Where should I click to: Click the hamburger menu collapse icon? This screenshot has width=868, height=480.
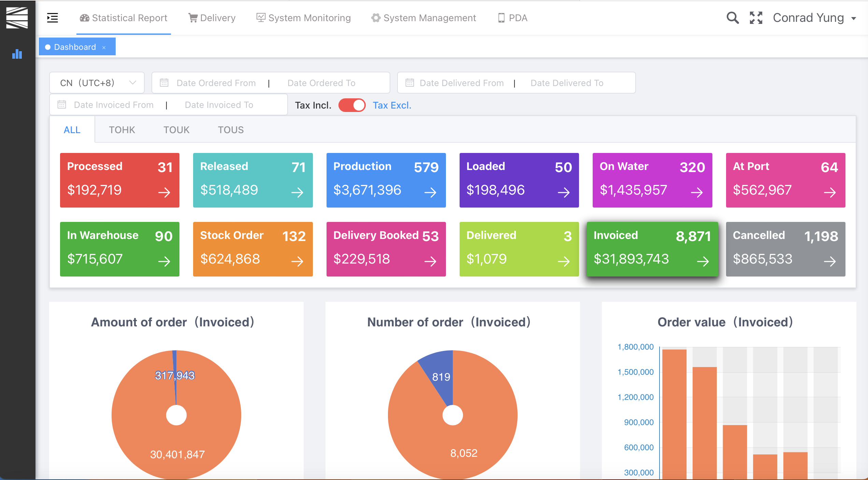click(x=53, y=18)
